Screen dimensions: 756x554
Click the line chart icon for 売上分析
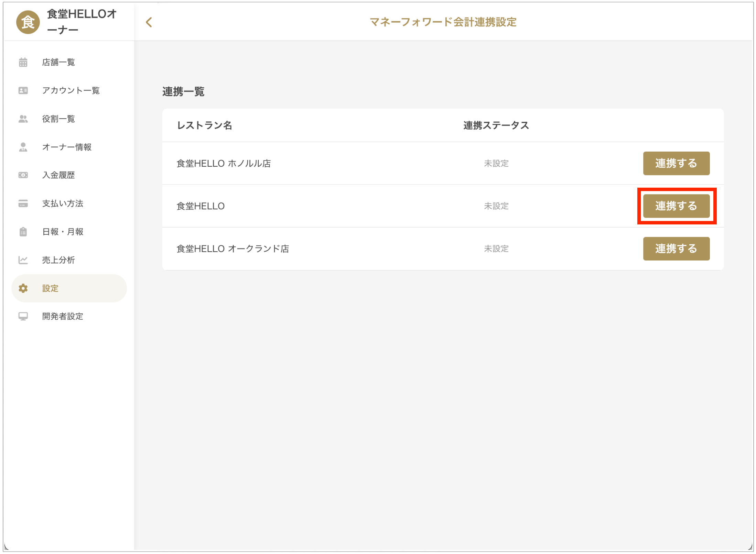pos(23,260)
